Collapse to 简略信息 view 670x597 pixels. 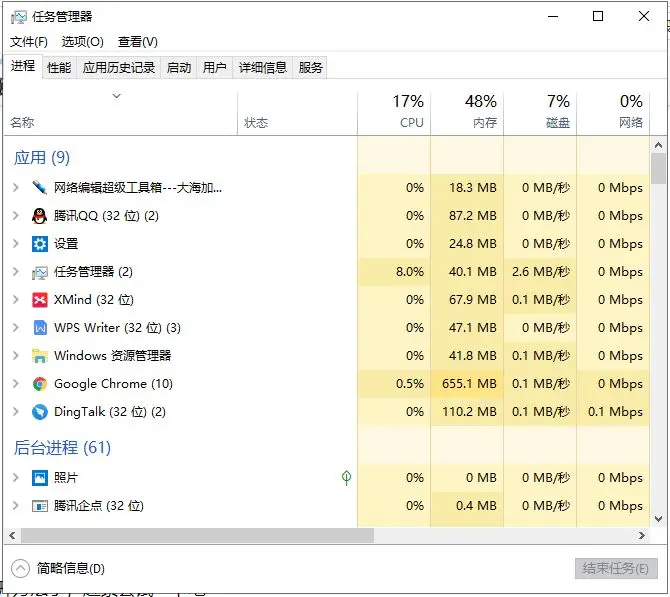pyautogui.click(x=60, y=568)
